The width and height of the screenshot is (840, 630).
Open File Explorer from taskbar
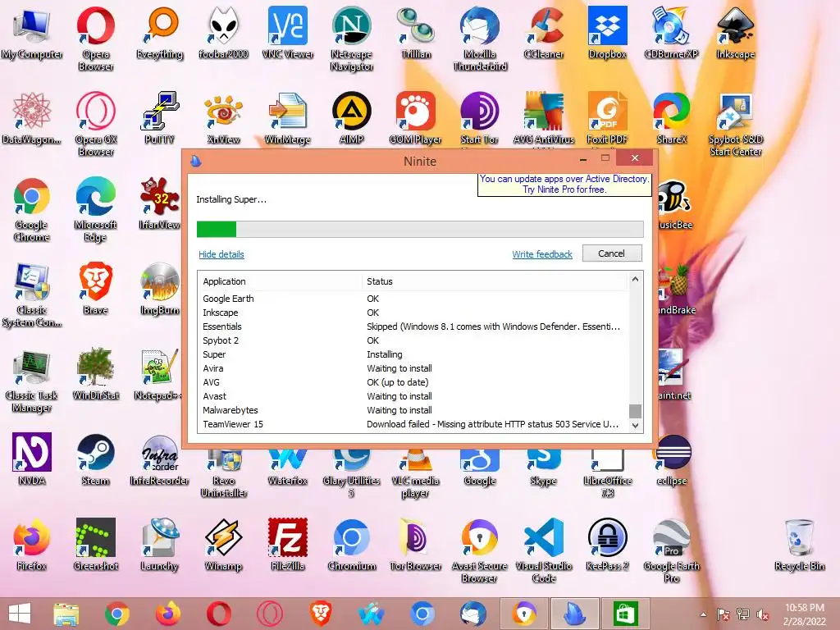[x=66, y=614]
